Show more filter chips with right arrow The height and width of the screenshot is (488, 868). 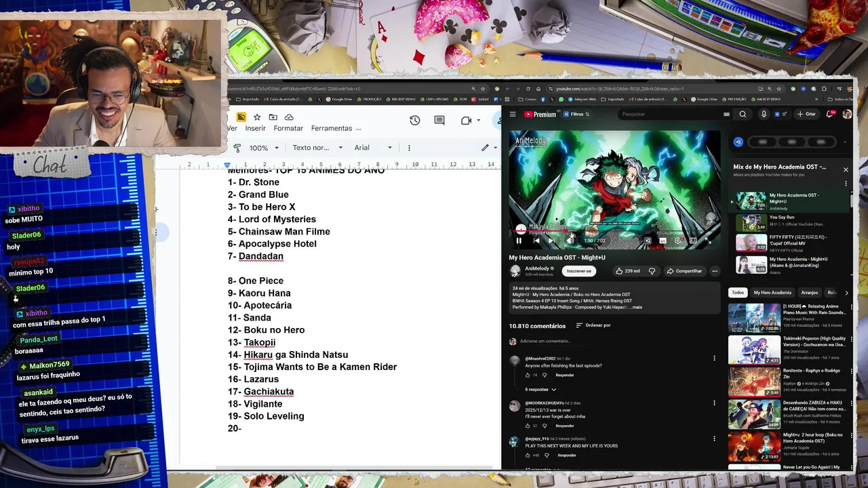pos(846,293)
